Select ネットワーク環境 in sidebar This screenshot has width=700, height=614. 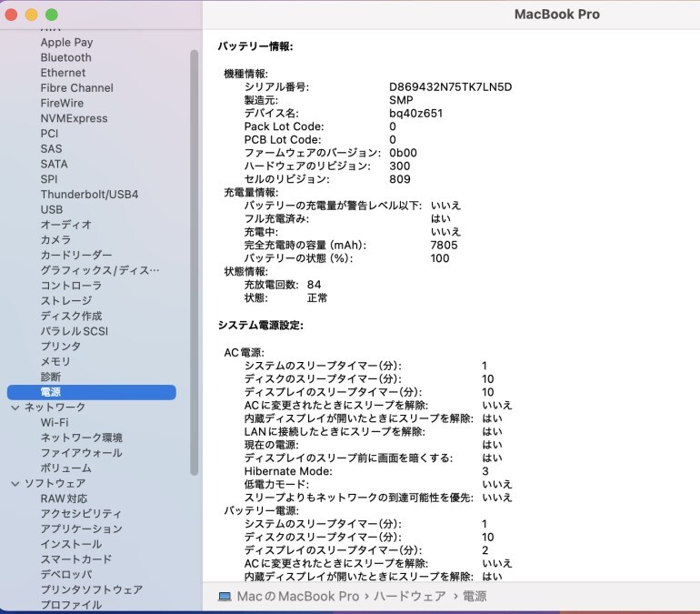click(81, 438)
